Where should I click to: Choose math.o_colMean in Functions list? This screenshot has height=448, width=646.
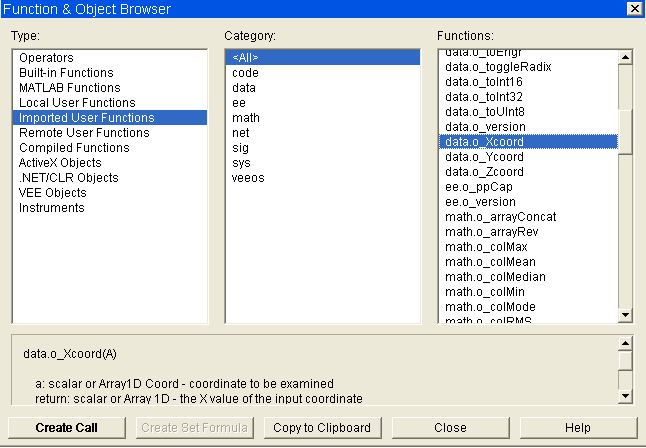pyautogui.click(x=490, y=262)
